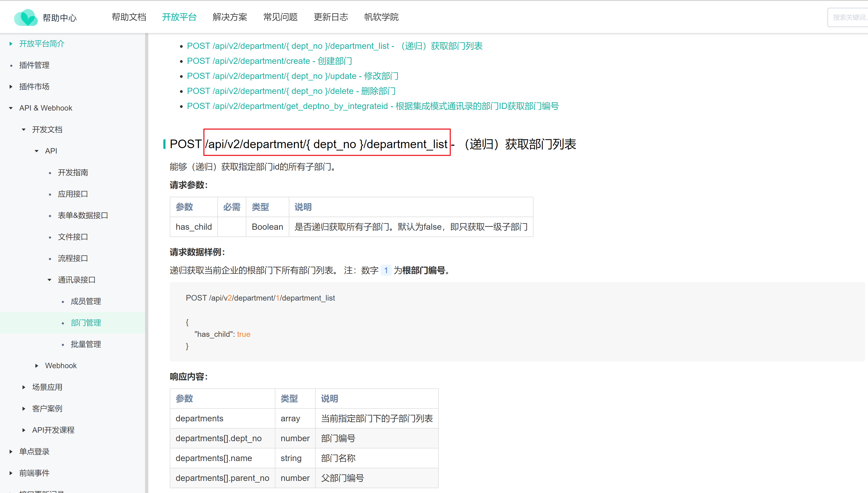
Task: Expand the 插件市场 sidebar section
Action: pos(11,87)
